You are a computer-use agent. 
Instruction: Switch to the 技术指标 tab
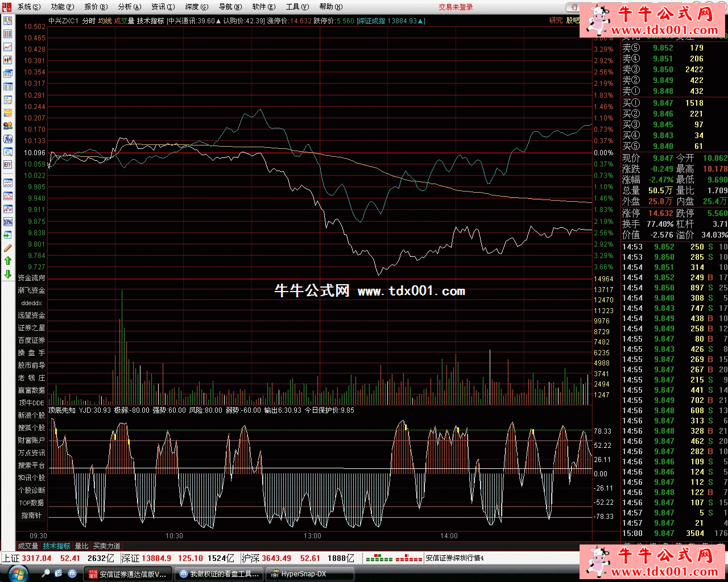click(57, 546)
